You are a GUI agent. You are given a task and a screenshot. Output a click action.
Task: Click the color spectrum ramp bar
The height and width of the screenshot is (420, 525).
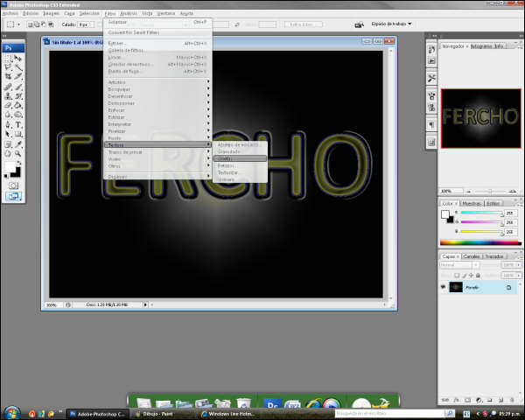tap(480, 243)
